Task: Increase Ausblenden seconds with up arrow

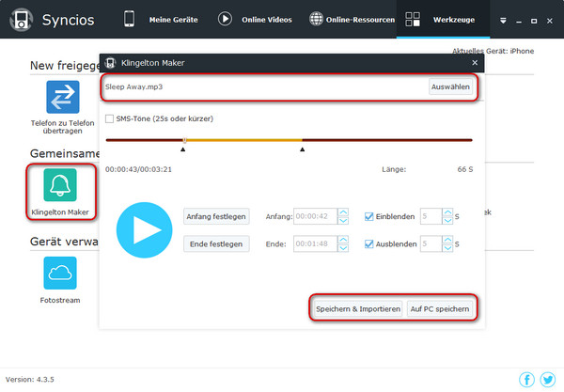Action: (447, 240)
